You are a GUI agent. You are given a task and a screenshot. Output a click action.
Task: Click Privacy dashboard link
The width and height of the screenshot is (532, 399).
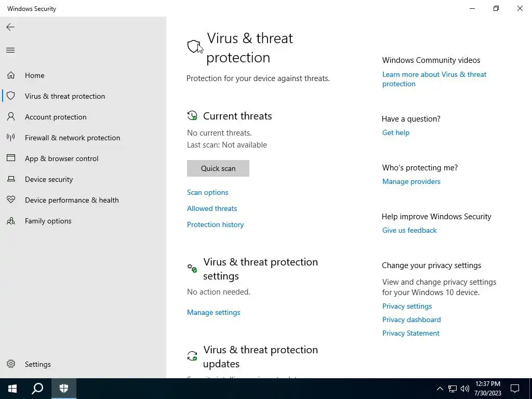pyautogui.click(x=411, y=320)
